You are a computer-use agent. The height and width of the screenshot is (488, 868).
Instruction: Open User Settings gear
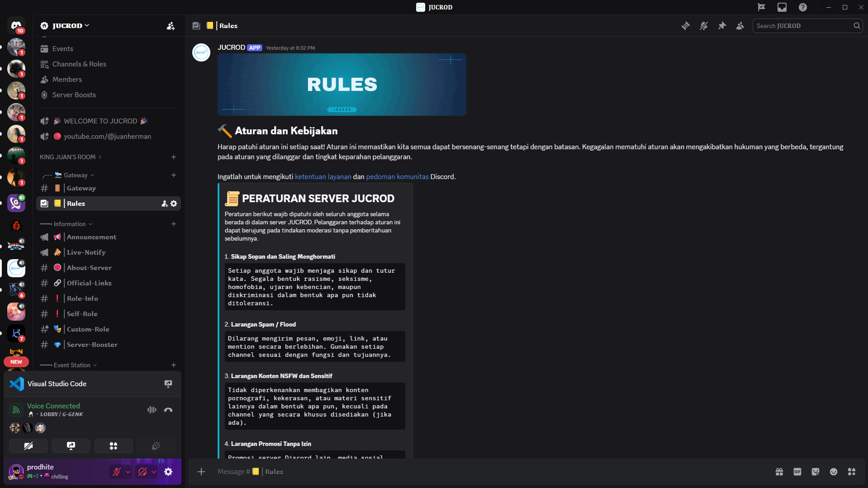pyautogui.click(x=168, y=472)
